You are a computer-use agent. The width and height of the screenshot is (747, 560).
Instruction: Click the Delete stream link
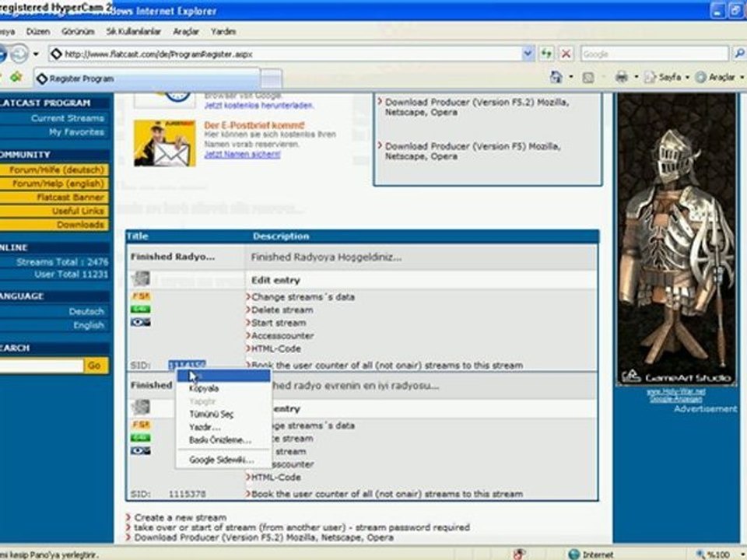(x=282, y=310)
